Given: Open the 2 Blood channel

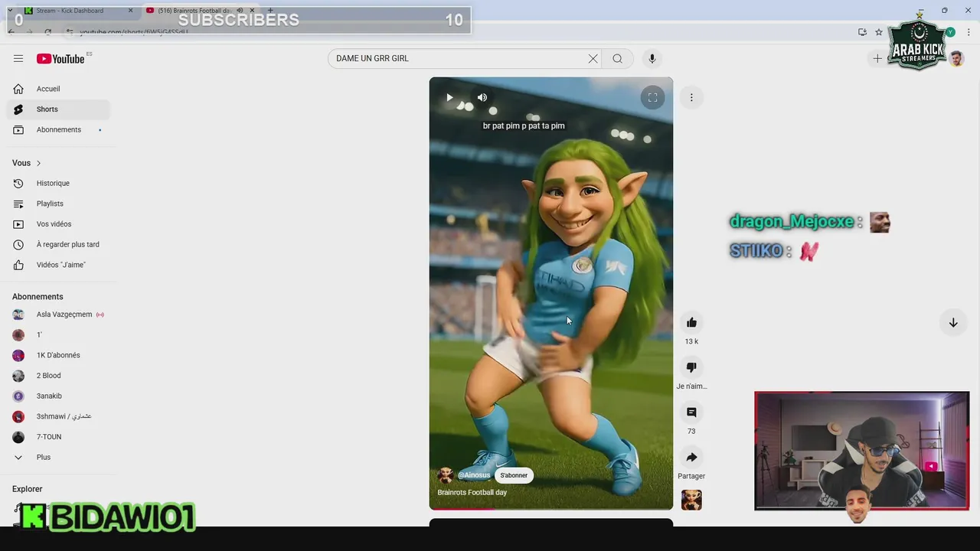Looking at the screenshot, I should pos(58,376).
